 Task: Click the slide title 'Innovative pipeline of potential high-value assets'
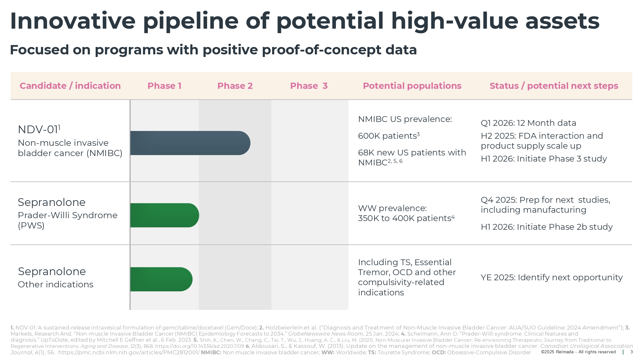305,21
